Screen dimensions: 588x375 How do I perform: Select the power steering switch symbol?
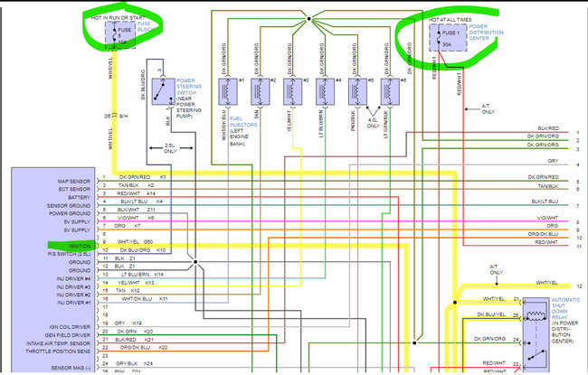tap(163, 91)
